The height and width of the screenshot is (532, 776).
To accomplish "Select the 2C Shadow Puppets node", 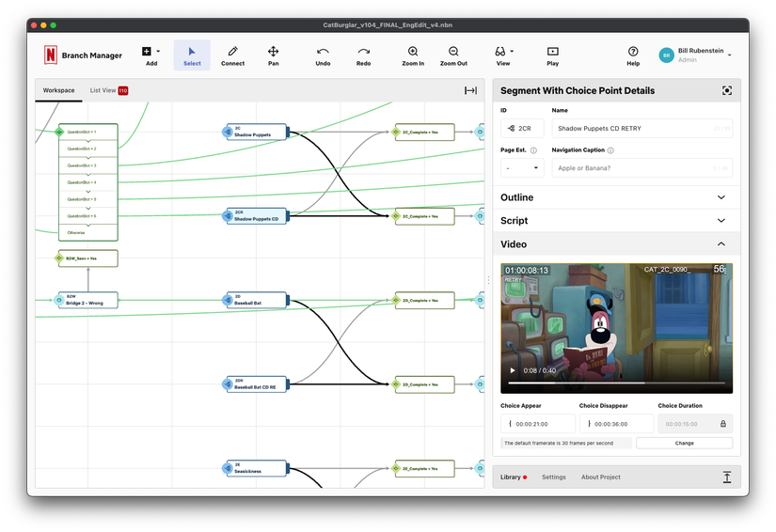I will (256, 132).
